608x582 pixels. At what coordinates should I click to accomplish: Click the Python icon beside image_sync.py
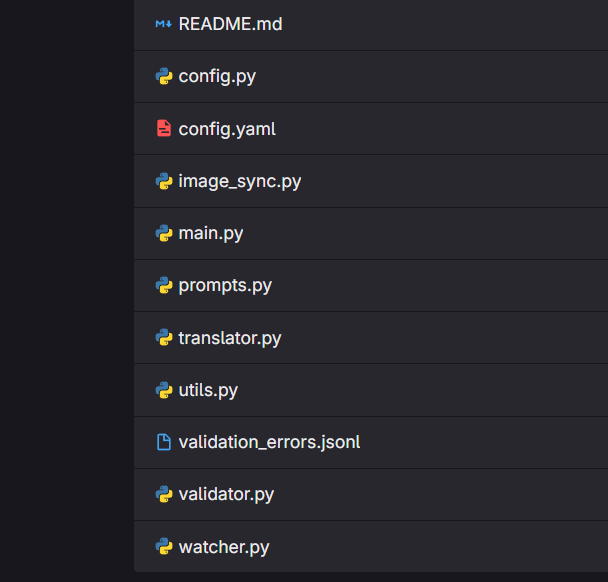point(164,181)
